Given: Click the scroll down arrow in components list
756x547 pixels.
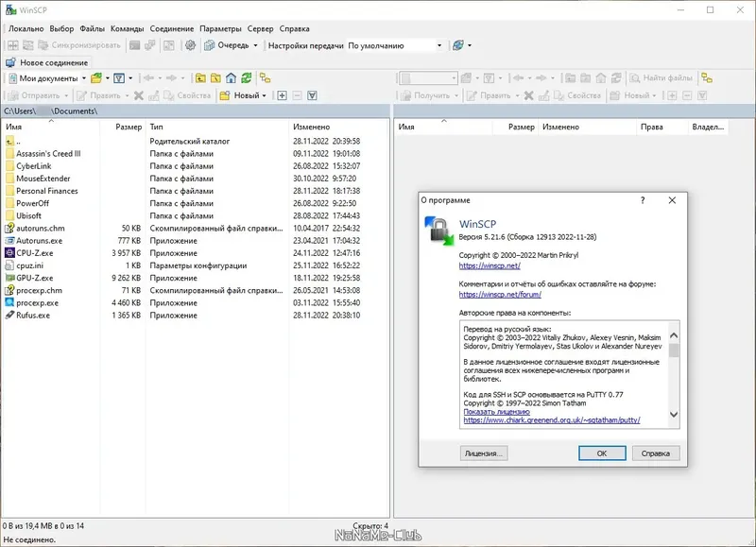Looking at the screenshot, I should tap(674, 415).
